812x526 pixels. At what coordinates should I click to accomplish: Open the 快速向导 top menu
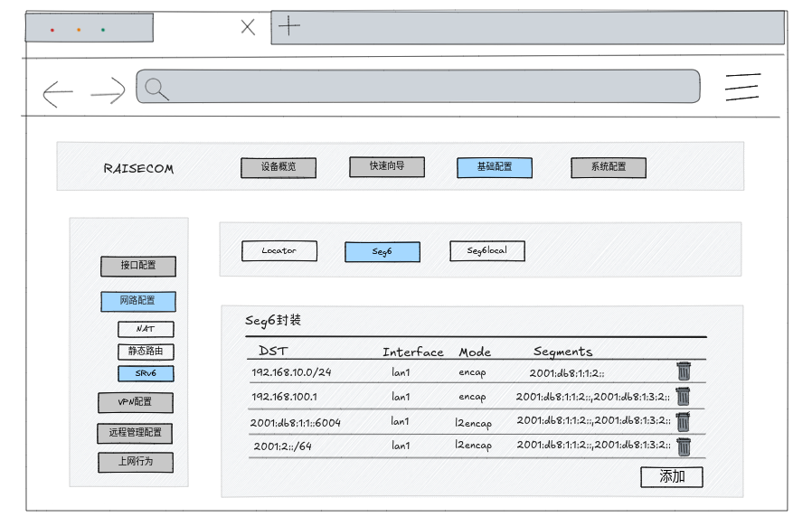coord(387,166)
